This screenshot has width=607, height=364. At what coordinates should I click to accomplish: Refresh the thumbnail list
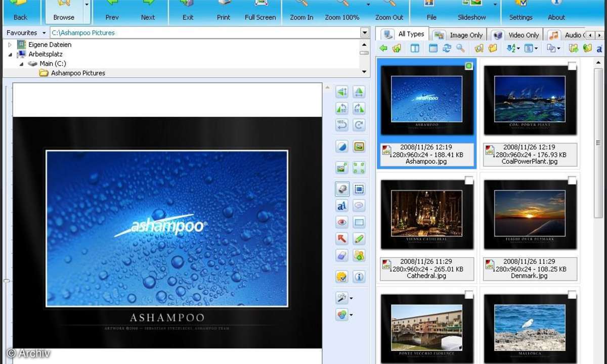pyautogui.click(x=447, y=49)
